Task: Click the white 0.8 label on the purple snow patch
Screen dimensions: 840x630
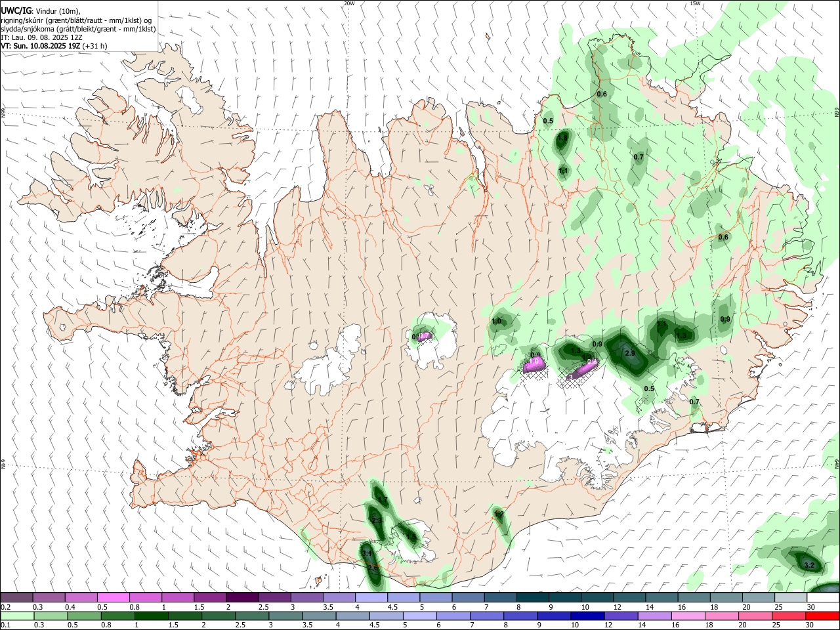Action: click(591, 362)
